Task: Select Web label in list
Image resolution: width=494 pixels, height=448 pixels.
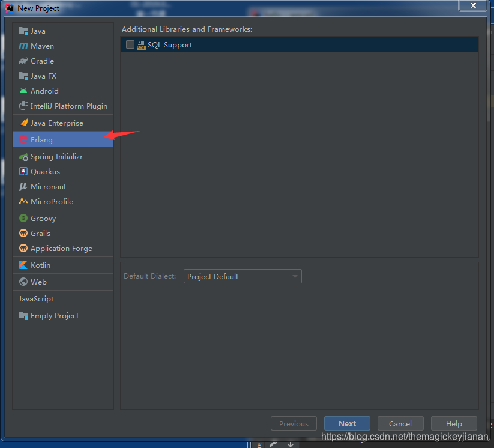Action: tap(38, 282)
